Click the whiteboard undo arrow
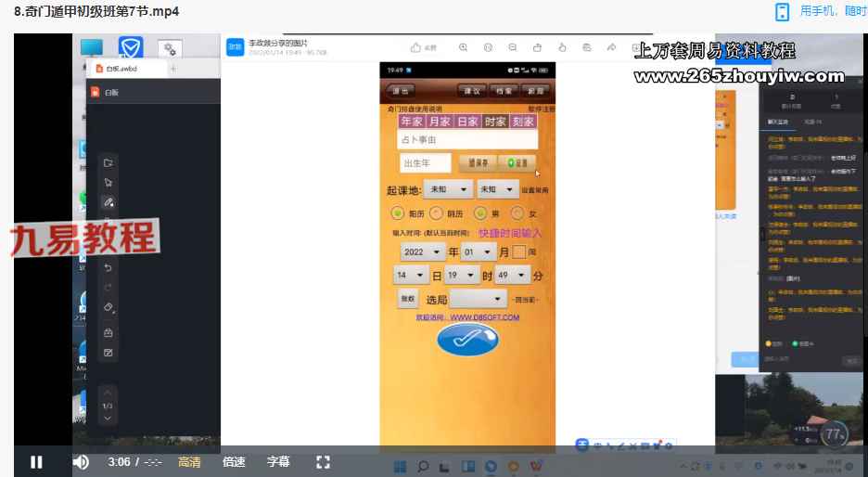The width and height of the screenshot is (868, 477). coord(108,267)
